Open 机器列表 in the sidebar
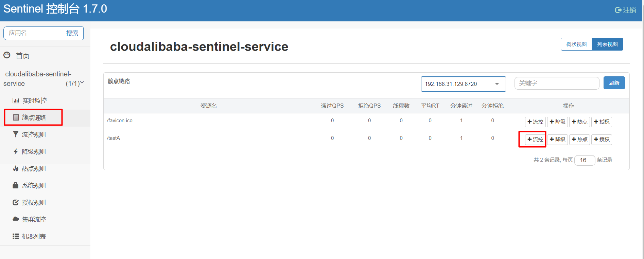This screenshot has width=644, height=259. (34, 236)
